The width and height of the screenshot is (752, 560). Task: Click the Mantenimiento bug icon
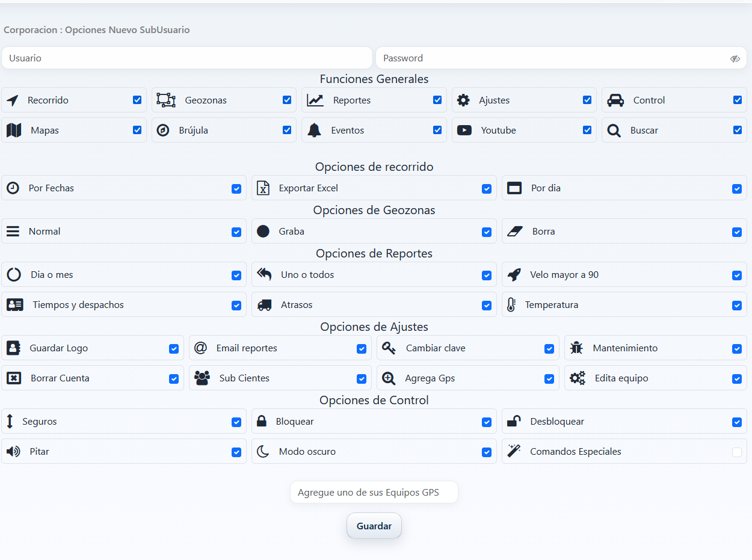pyautogui.click(x=576, y=348)
